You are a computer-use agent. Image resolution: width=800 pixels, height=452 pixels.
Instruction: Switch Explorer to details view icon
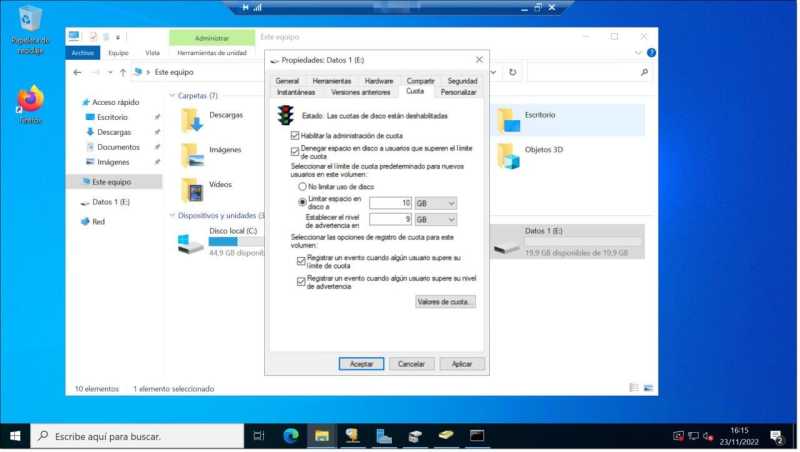point(634,388)
